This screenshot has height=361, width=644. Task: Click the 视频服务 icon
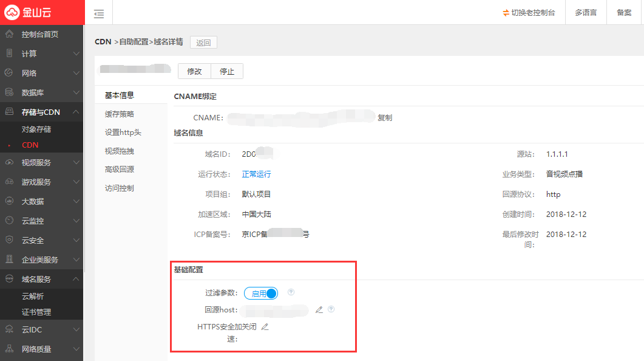(9, 162)
